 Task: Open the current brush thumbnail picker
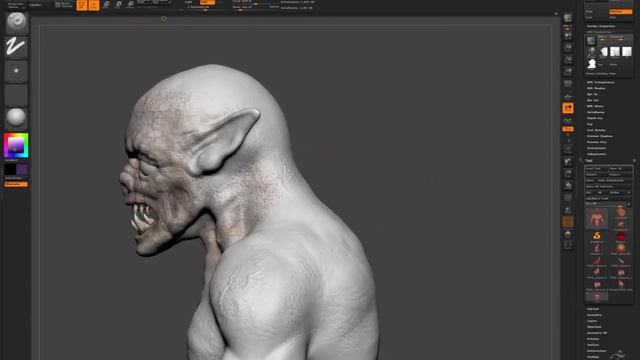16,22
